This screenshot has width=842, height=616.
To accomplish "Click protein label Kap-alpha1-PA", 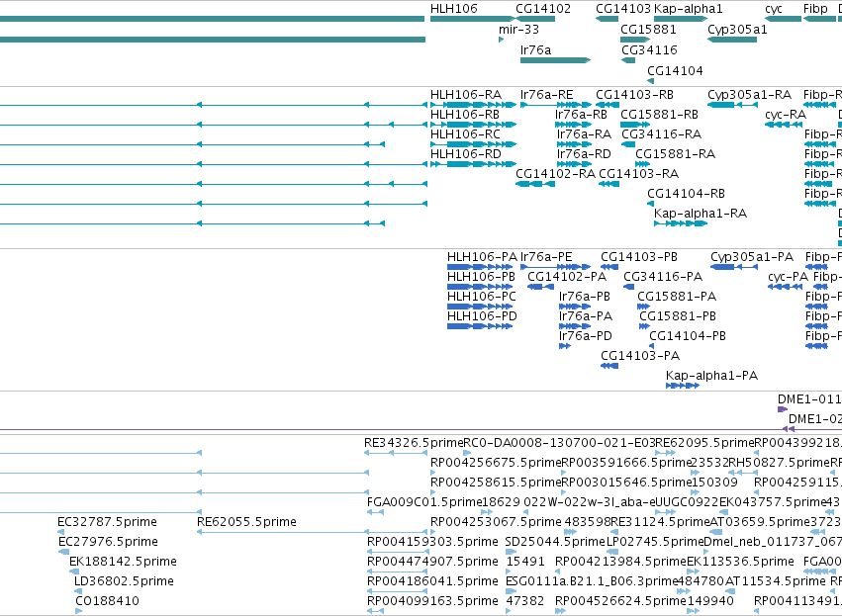I will [x=712, y=376].
